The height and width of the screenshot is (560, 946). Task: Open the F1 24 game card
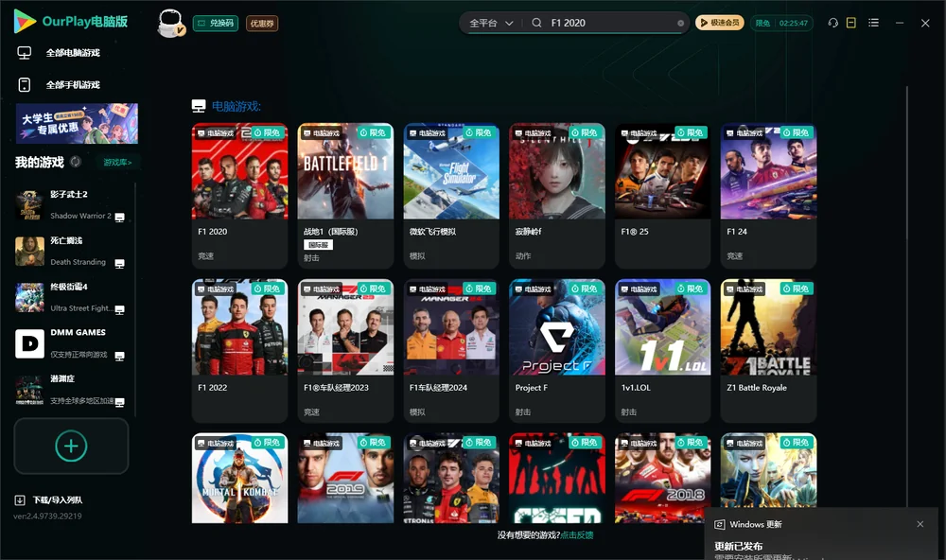click(768, 196)
